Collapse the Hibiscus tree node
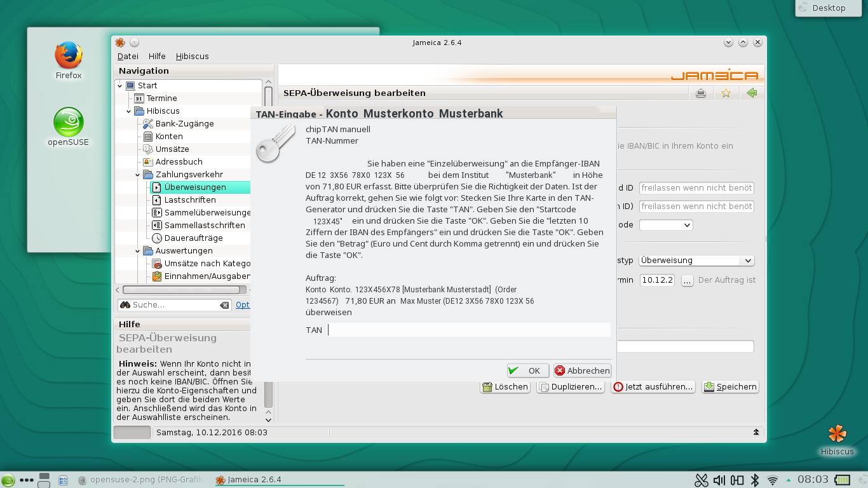This screenshot has width=868, height=488. [128, 111]
